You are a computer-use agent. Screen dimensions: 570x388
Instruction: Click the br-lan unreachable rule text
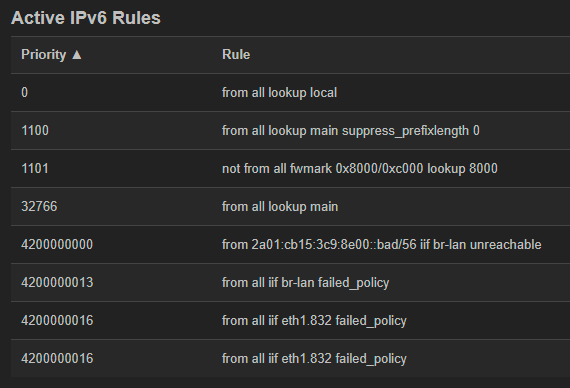pyautogui.click(x=381, y=245)
